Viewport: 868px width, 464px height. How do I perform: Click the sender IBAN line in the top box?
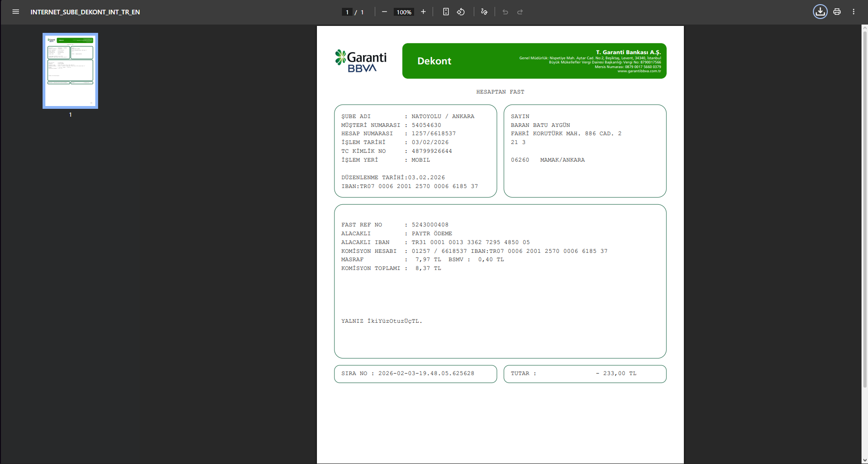coord(409,186)
